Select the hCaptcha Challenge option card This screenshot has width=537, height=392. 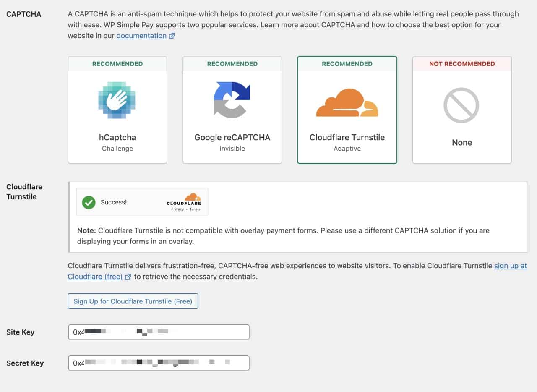(x=117, y=110)
